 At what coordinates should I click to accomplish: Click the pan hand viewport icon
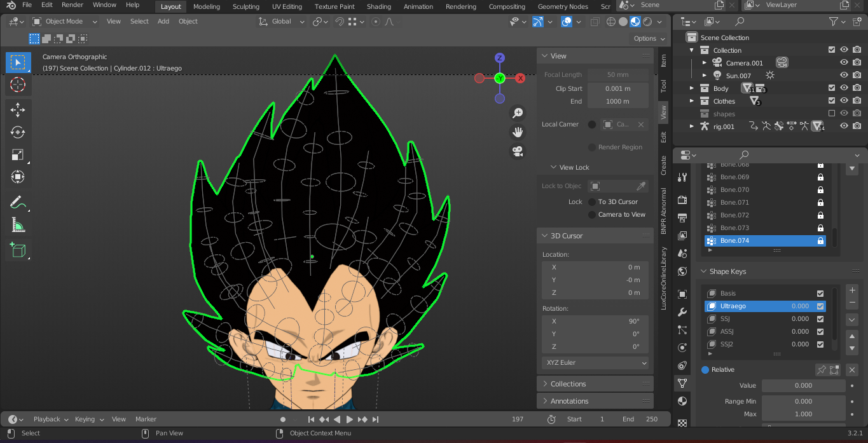tap(518, 132)
